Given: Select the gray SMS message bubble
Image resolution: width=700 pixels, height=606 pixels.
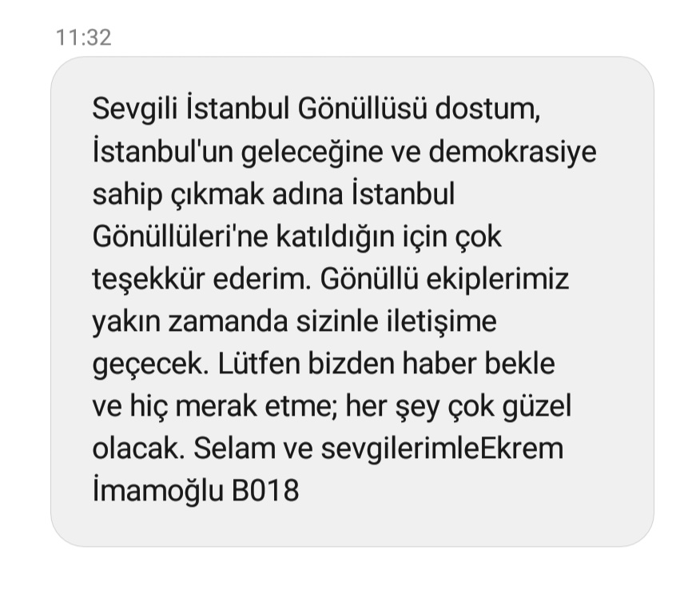Looking at the screenshot, I should pyautogui.click(x=352, y=301).
